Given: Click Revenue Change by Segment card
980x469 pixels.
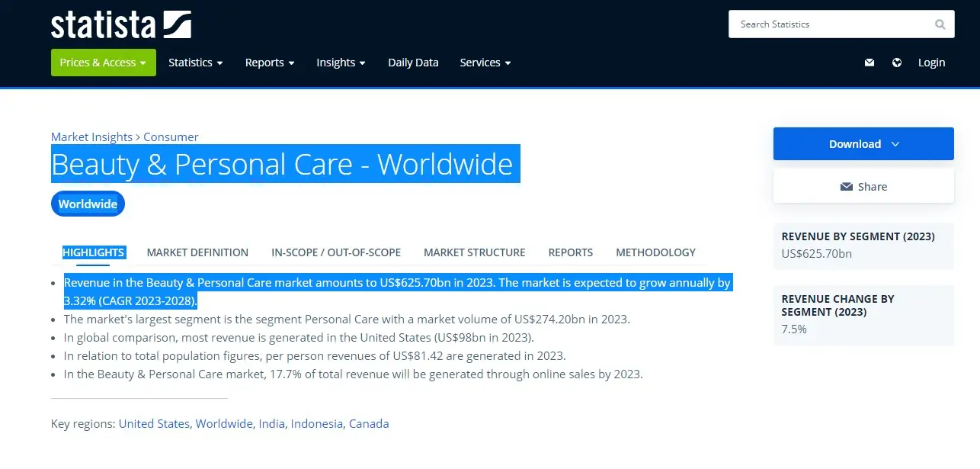Looking at the screenshot, I should [863, 315].
